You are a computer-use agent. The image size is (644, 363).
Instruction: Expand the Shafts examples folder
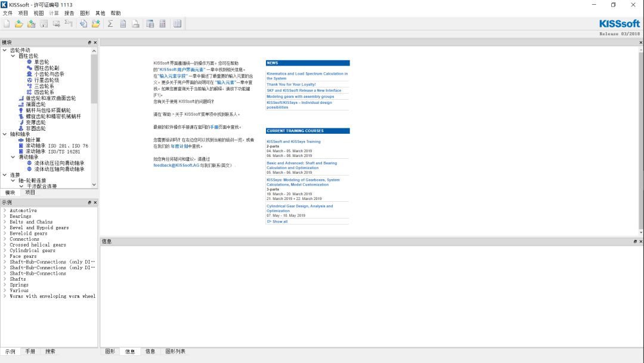5,279
